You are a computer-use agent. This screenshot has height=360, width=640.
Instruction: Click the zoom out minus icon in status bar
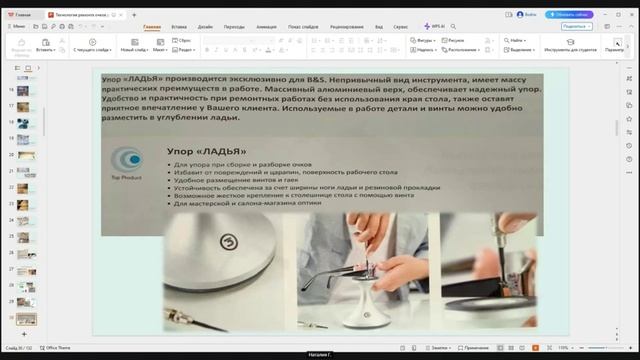pos(581,348)
